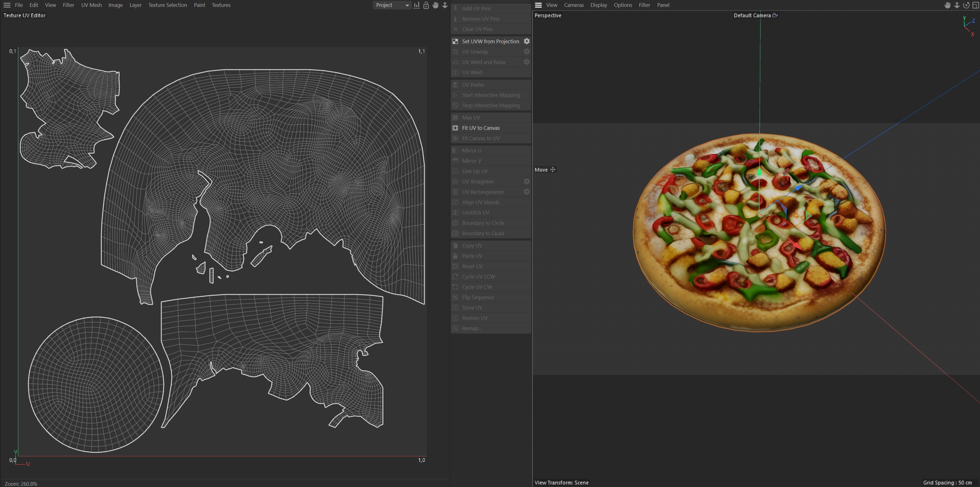Open the viewport hamburger menu icon
980x487 pixels.
tap(538, 5)
